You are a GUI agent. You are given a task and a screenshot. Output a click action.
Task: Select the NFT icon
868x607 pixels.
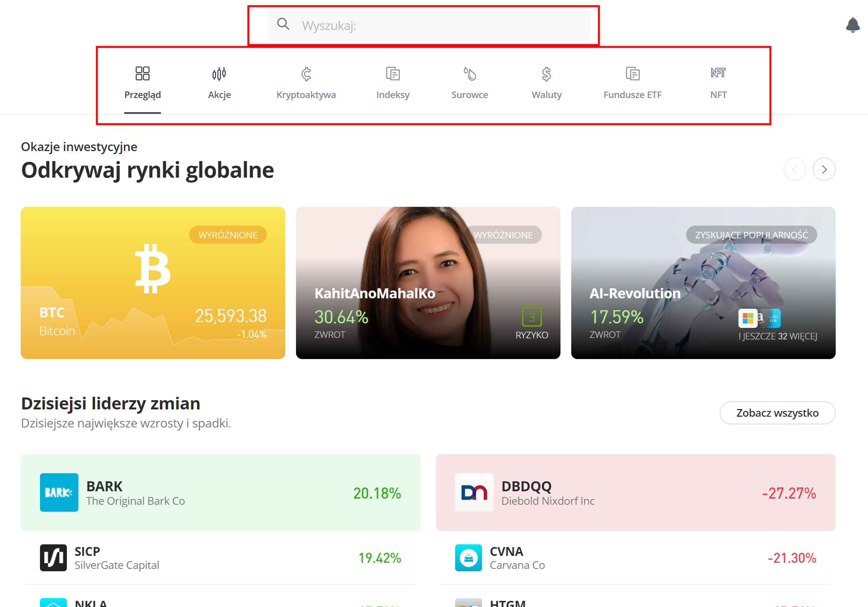718,73
